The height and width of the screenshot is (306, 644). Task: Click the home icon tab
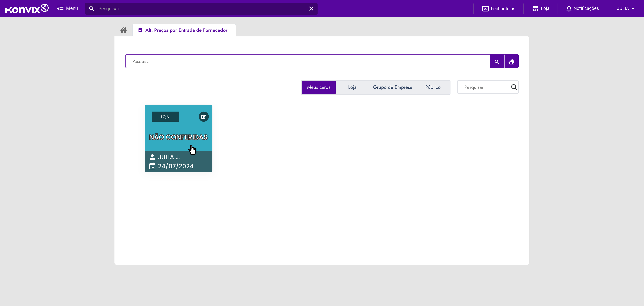(124, 30)
